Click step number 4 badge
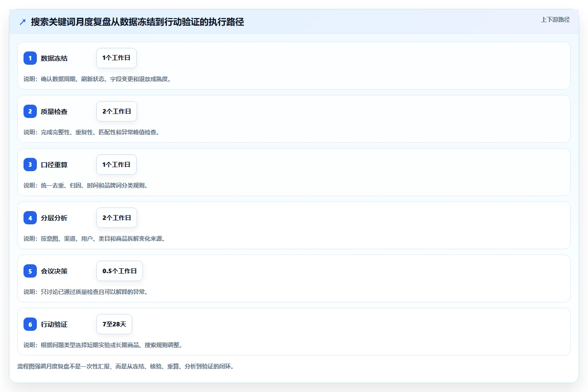The image size is (588, 392). pyautogui.click(x=30, y=218)
